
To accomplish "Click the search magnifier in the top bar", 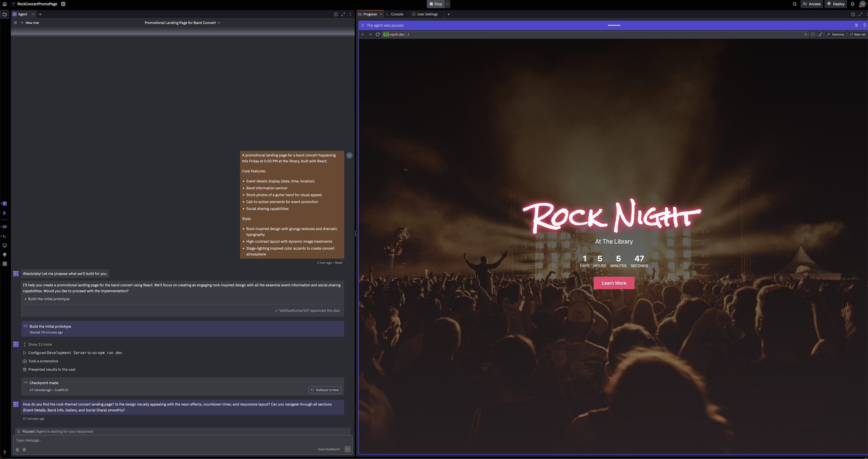I will (x=795, y=4).
